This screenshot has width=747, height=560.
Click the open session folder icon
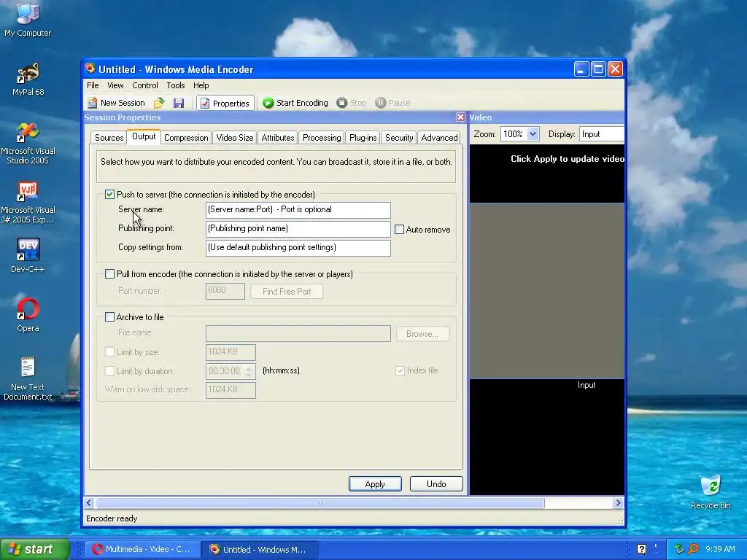[159, 103]
